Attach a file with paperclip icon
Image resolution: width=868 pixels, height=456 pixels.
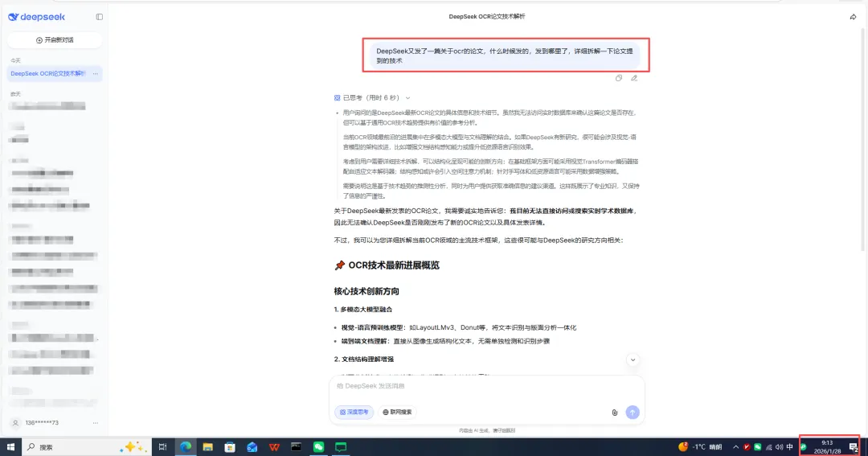tap(615, 413)
